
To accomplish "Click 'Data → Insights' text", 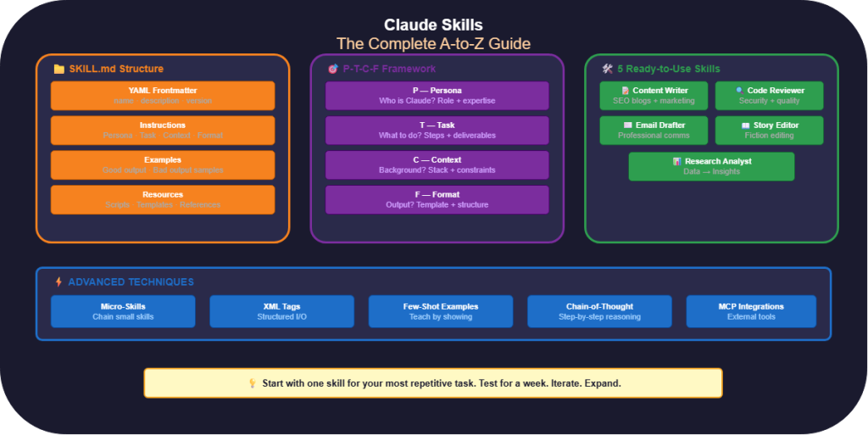I will pyautogui.click(x=712, y=171).
